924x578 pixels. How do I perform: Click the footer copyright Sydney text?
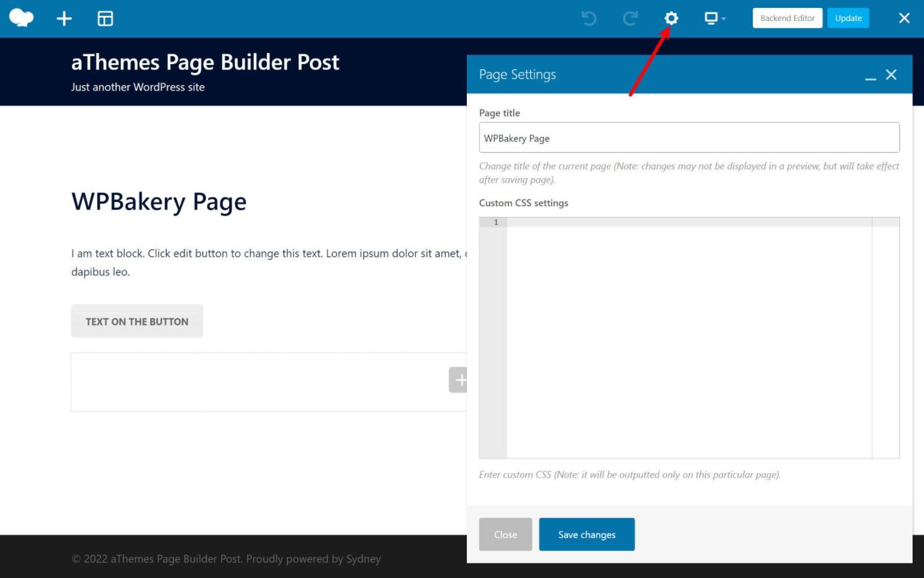[226, 559]
